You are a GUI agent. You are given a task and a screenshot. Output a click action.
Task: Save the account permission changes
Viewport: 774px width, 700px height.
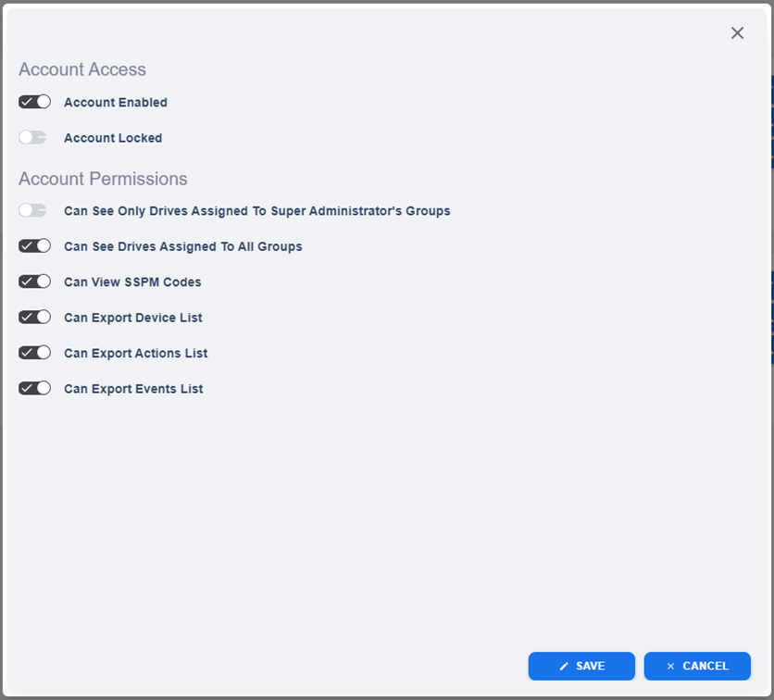pyautogui.click(x=581, y=666)
